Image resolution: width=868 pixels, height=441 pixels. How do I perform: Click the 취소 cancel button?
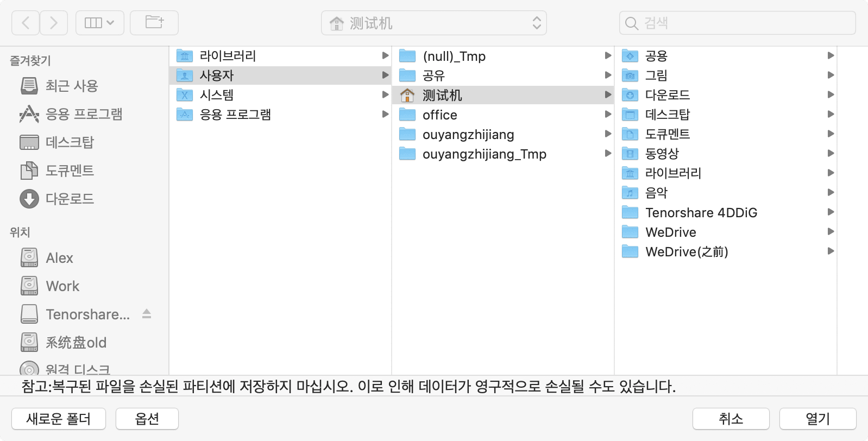(731, 419)
